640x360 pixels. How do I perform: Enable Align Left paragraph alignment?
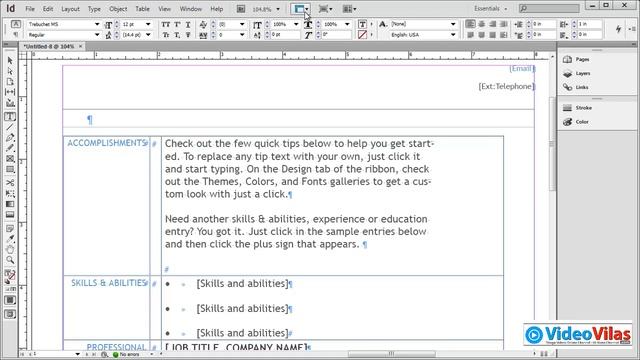(x=470, y=24)
